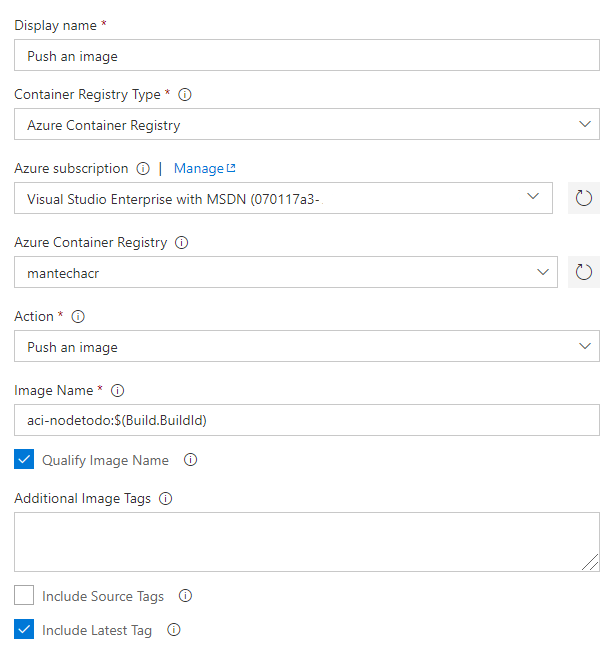Click info icon beside Image Name label
Image resolution: width=611 pixels, height=647 pixels.
tap(118, 390)
